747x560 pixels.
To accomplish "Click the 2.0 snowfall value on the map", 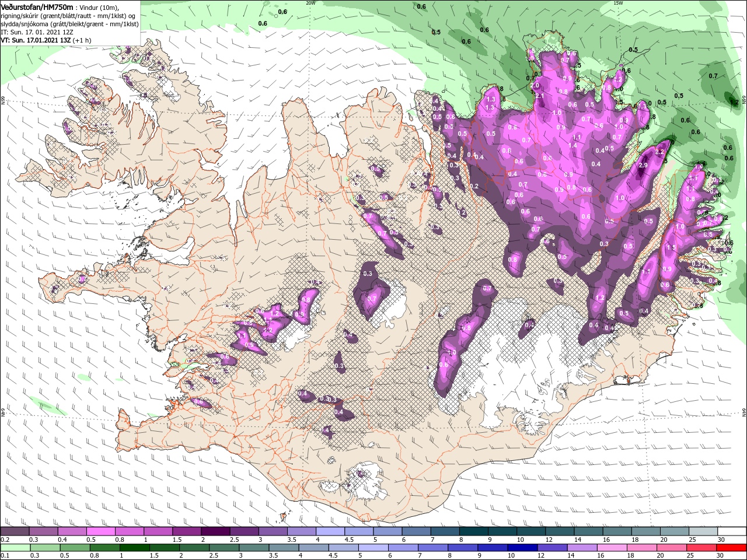I will (535, 85).
